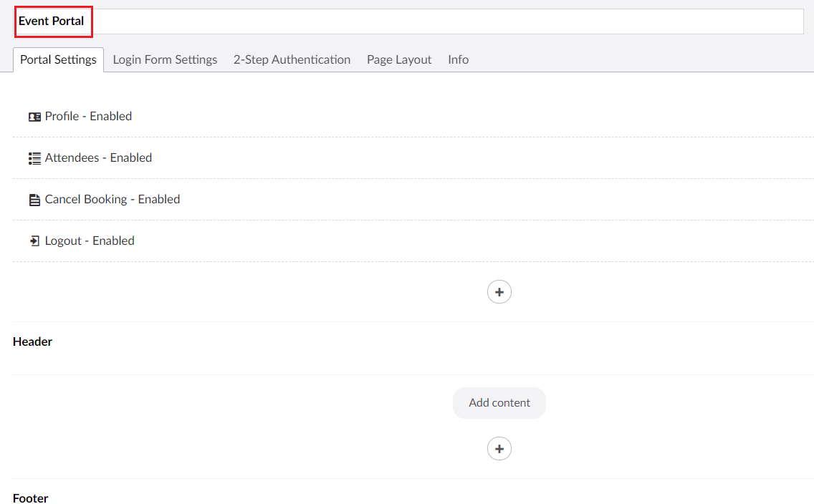Click the Cancel Booking document icon

[34, 200]
